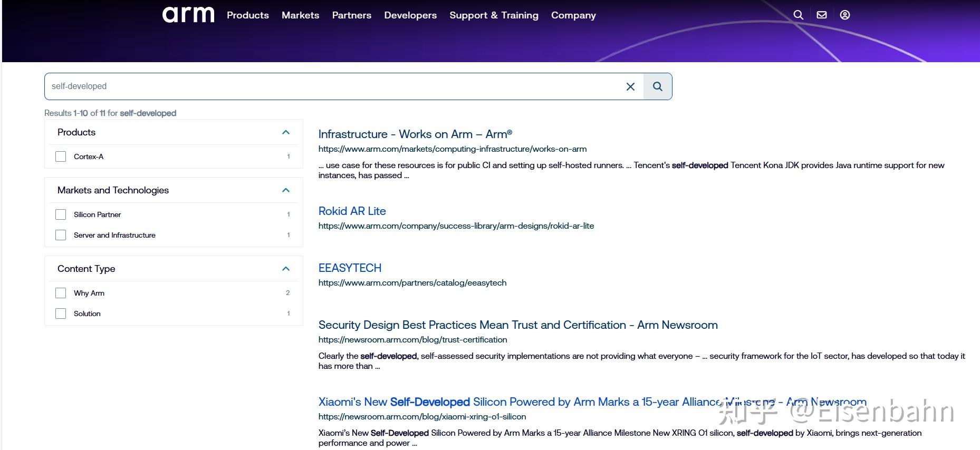Click the Content Type heading

point(87,269)
